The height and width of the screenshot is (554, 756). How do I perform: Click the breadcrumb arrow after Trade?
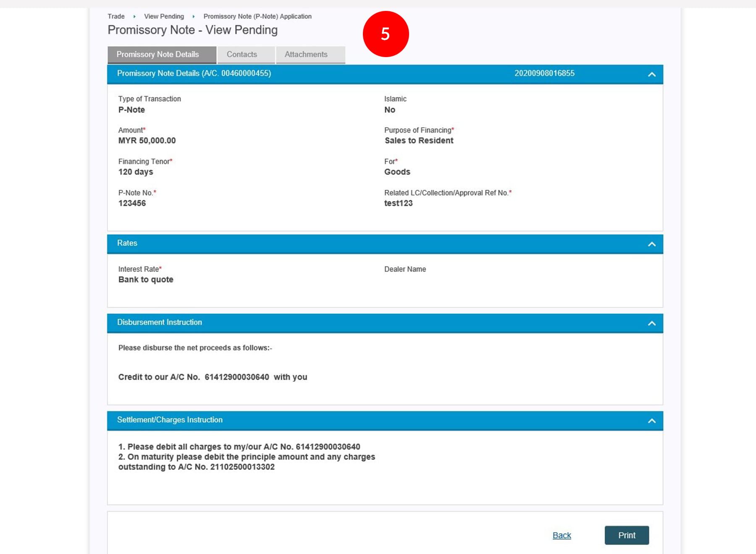[x=134, y=16]
